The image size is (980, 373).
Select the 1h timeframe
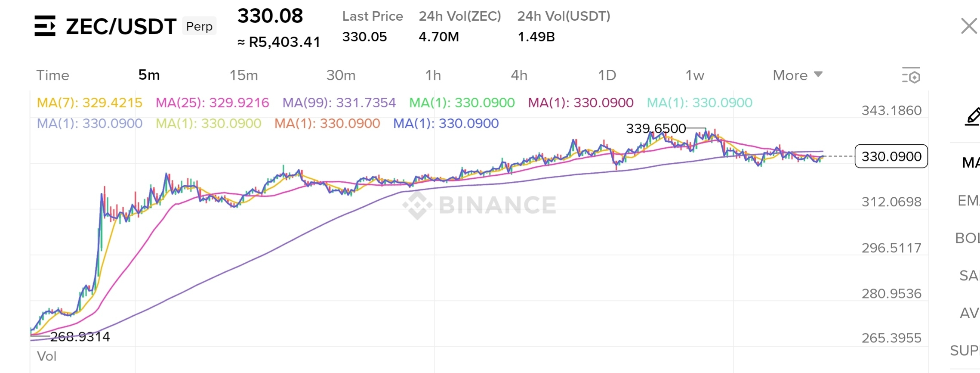(x=433, y=75)
